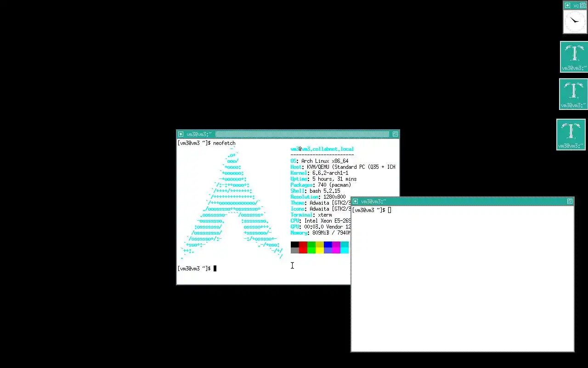Click the 'Icons: Adwaita' line
The width and height of the screenshot is (588, 368).
[x=321, y=209]
